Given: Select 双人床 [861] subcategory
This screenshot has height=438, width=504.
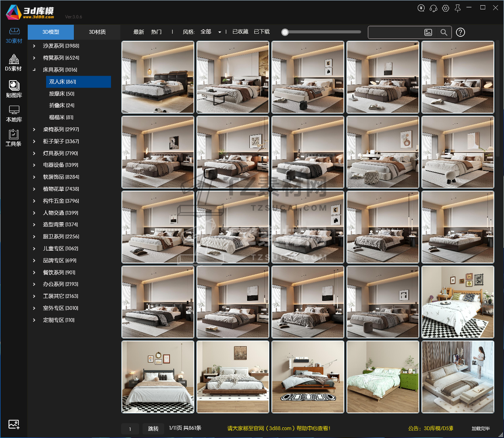Looking at the screenshot, I should point(78,82).
